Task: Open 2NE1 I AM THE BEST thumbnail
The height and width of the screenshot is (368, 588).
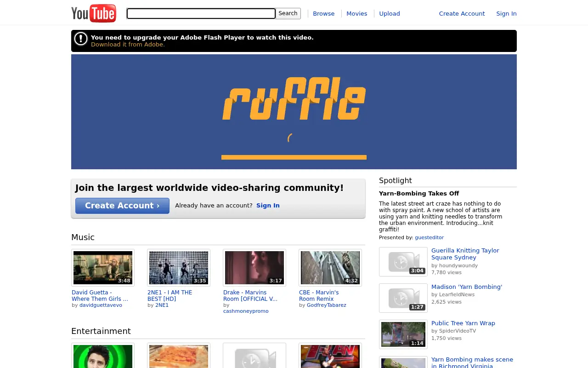Action: 179,268
